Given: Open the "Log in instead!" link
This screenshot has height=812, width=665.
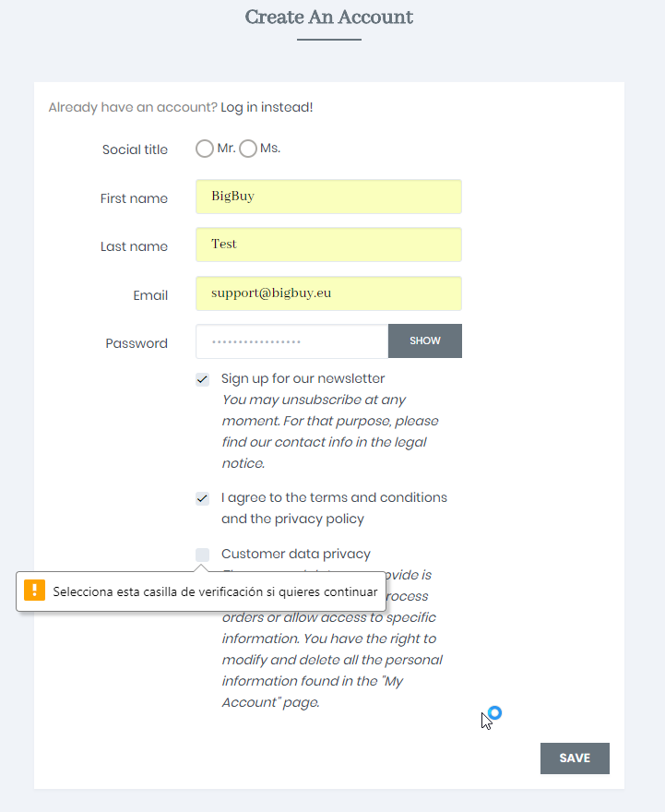Looking at the screenshot, I should 267,108.
